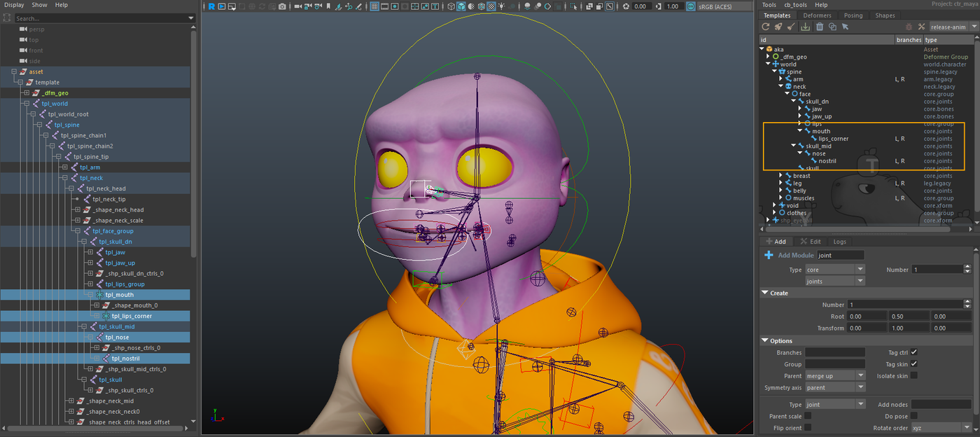
Task: Select tpl_jaw in the outliner
Action: (x=115, y=252)
